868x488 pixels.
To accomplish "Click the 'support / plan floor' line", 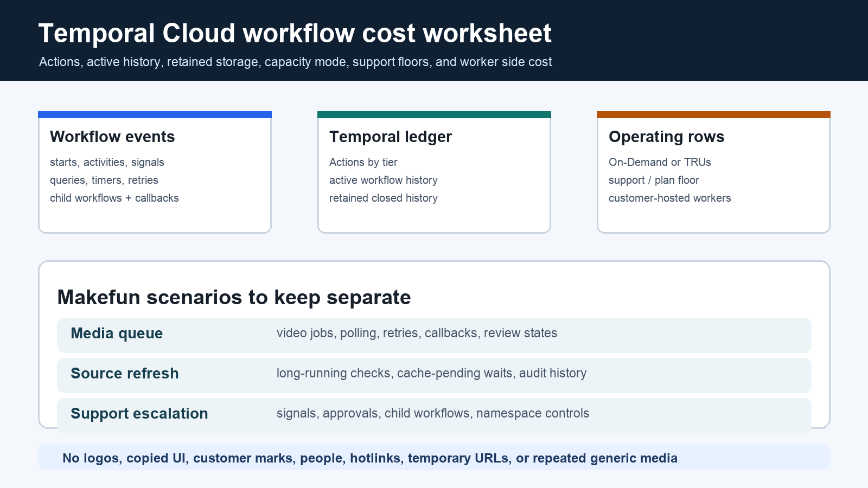I will [654, 180].
